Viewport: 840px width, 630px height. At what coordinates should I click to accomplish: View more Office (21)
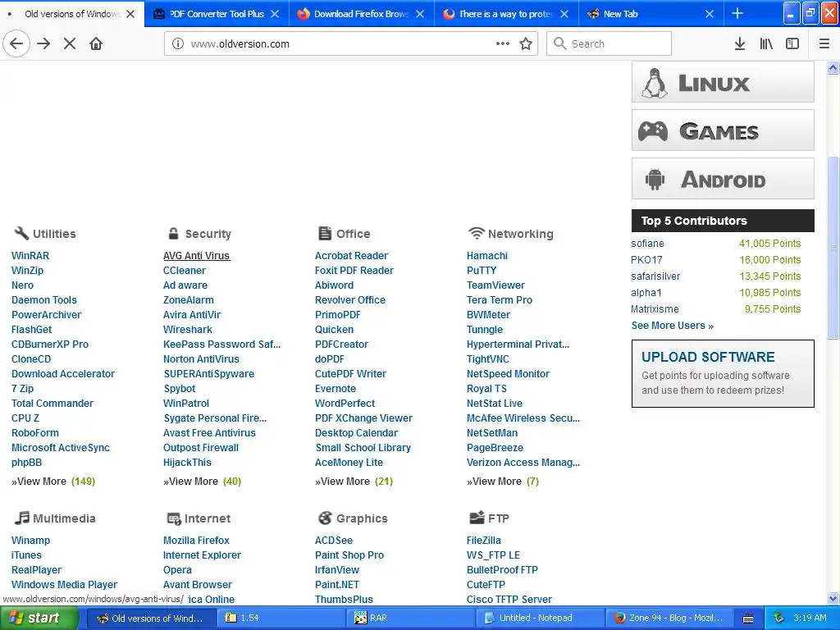[354, 482]
